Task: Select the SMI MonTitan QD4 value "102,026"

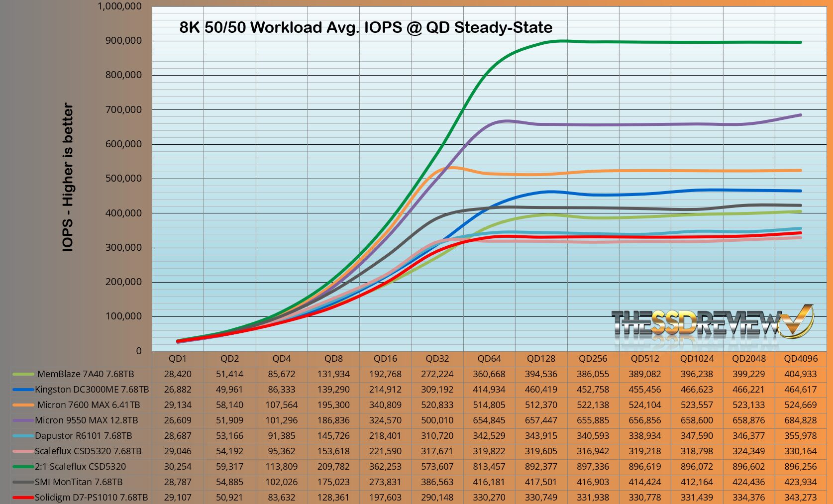Action: point(282,482)
